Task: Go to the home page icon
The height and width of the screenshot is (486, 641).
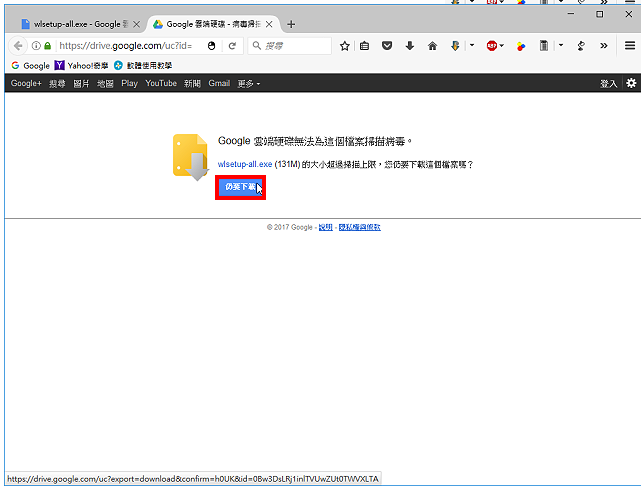Action: pyautogui.click(x=432, y=46)
